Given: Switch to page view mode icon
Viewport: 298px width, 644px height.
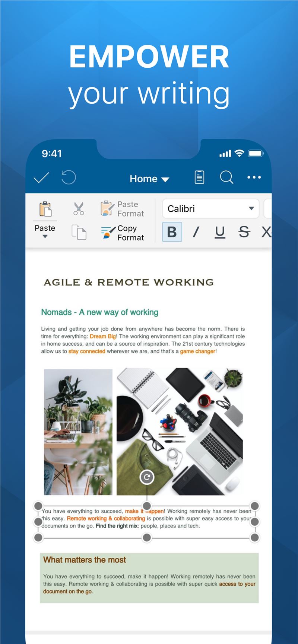Looking at the screenshot, I should [200, 177].
